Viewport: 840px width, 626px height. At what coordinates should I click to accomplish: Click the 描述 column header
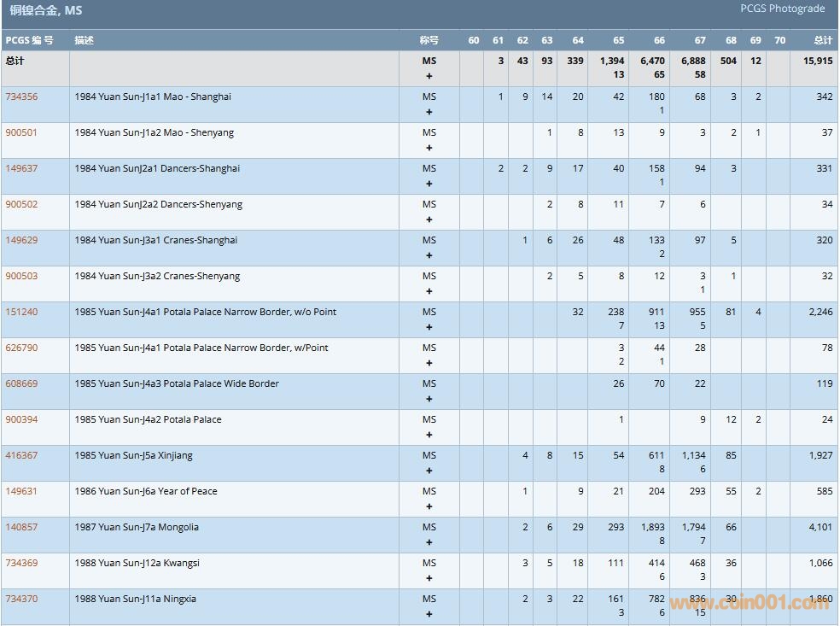coord(84,40)
